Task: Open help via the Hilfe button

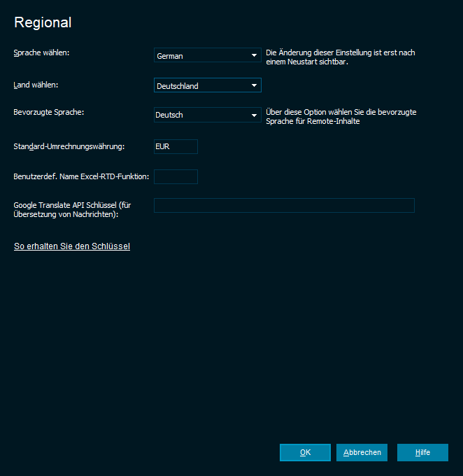Action: click(422, 453)
